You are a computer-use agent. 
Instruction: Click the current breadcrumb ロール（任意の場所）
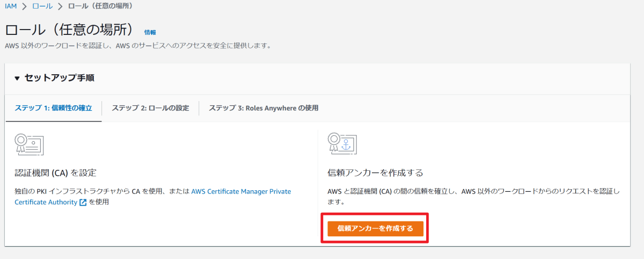(x=100, y=6)
